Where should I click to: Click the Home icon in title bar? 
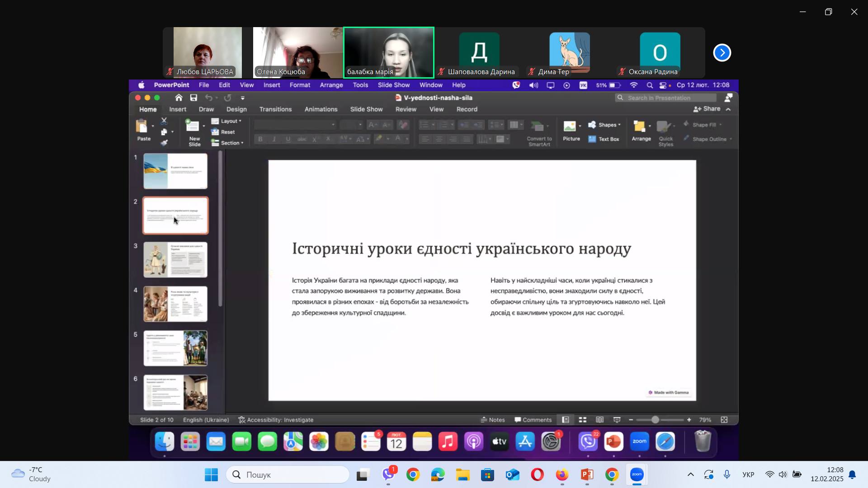coord(179,98)
